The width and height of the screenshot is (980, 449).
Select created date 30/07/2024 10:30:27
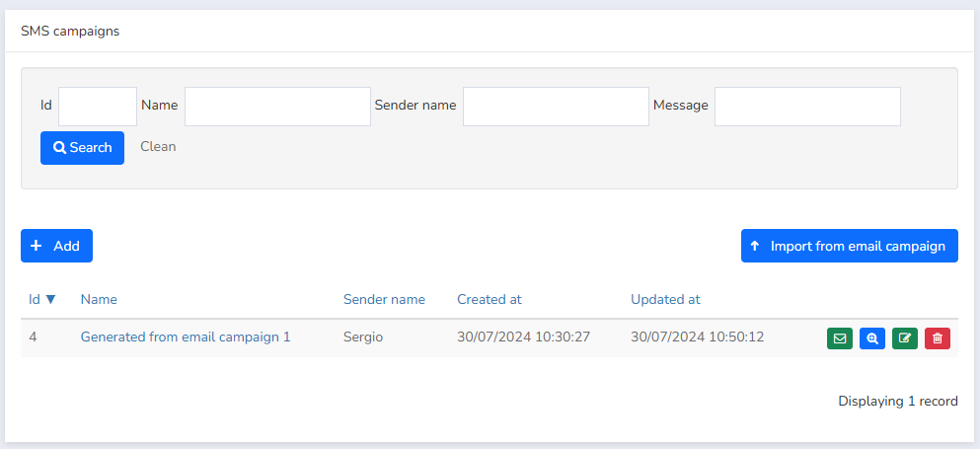point(523,337)
